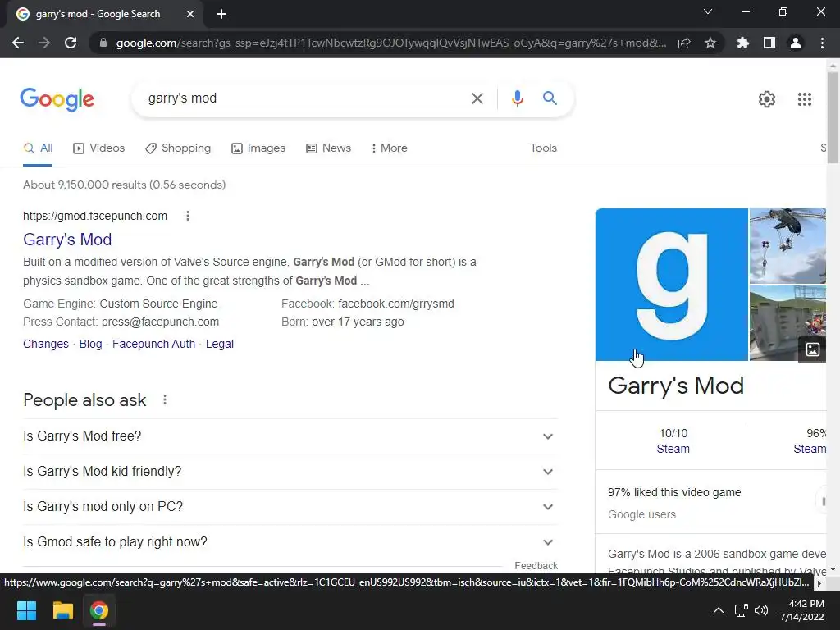Clear the search box with the X icon
The width and height of the screenshot is (840, 630).
tap(477, 98)
